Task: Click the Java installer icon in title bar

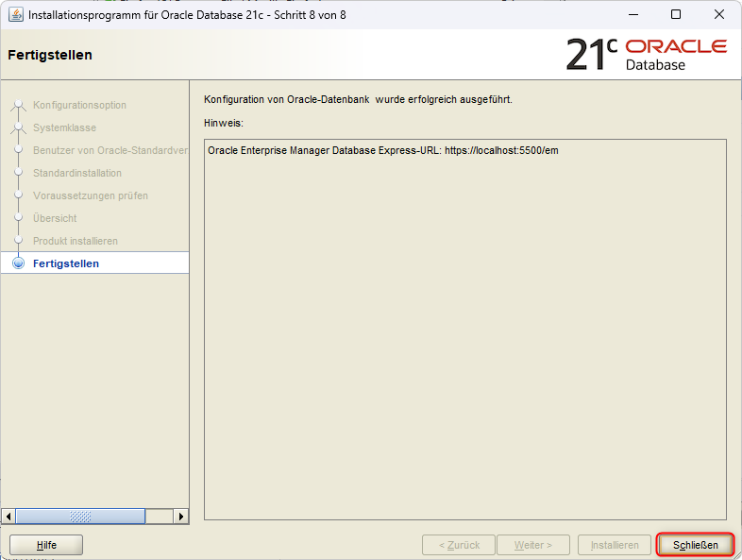Action: [x=16, y=15]
